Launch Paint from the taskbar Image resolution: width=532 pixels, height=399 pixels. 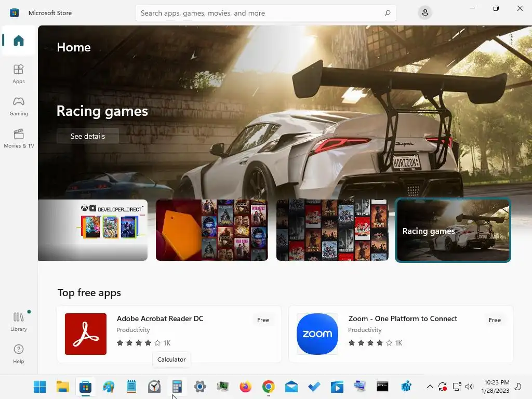point(109,387)
